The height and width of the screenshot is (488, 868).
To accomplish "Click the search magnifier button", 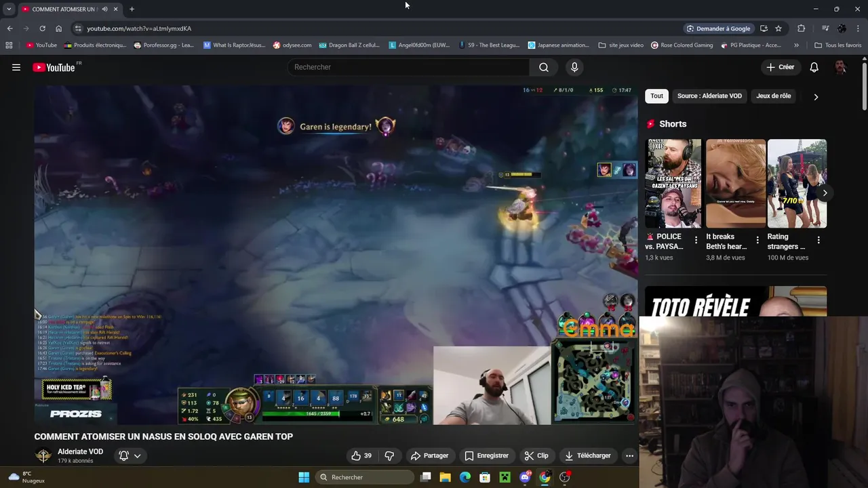I will (x=544, y=67).
